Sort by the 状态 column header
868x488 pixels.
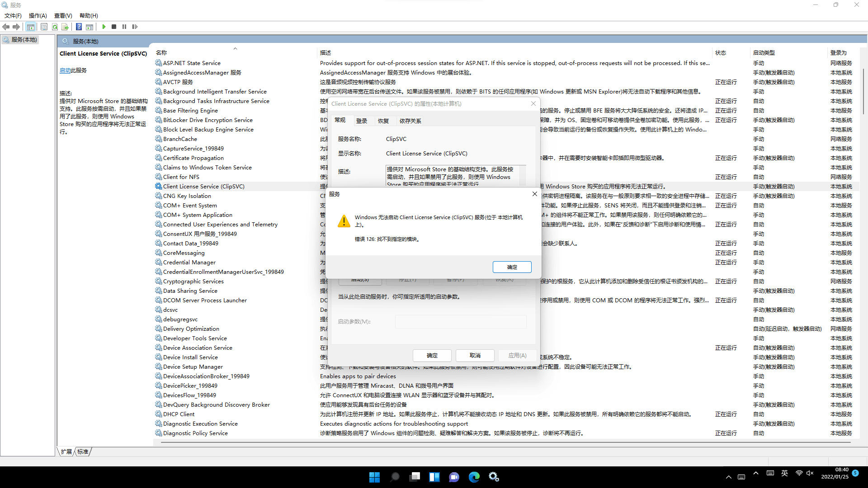[x=731, y=53]
